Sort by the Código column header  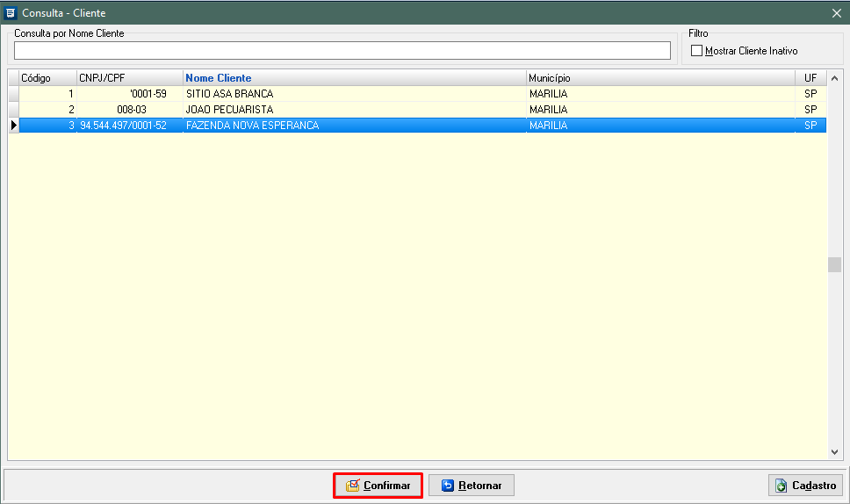47,78
